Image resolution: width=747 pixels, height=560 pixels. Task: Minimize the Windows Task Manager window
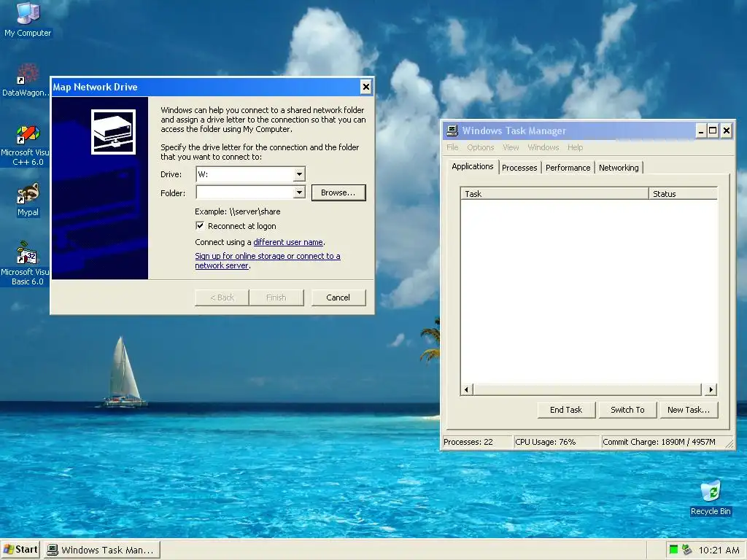[x=700, y=131]
